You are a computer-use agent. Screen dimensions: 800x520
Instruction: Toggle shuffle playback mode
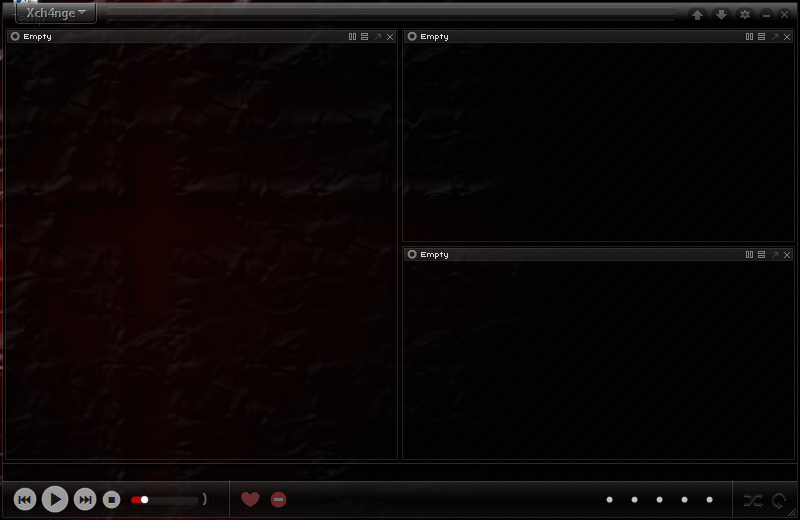753,501
